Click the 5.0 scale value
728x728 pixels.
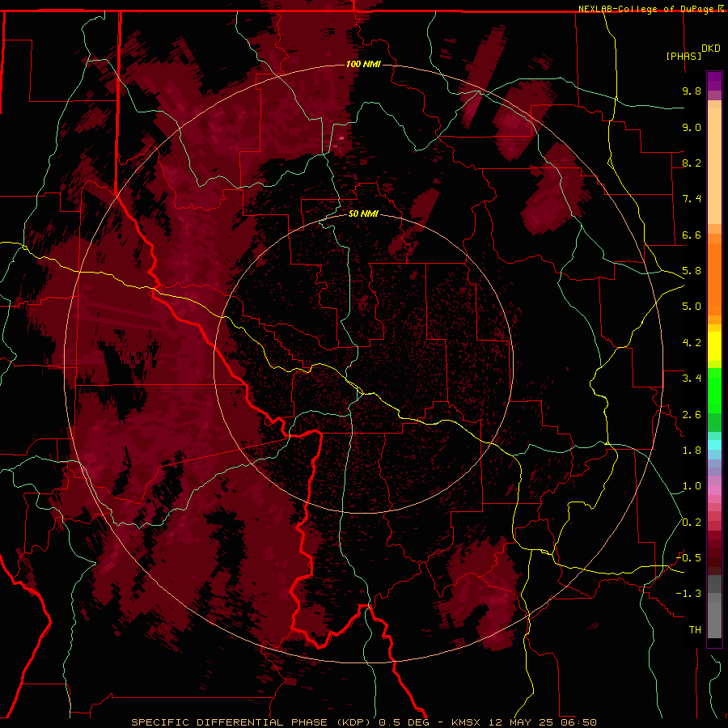pyautogui.click(x=692, y=307)
